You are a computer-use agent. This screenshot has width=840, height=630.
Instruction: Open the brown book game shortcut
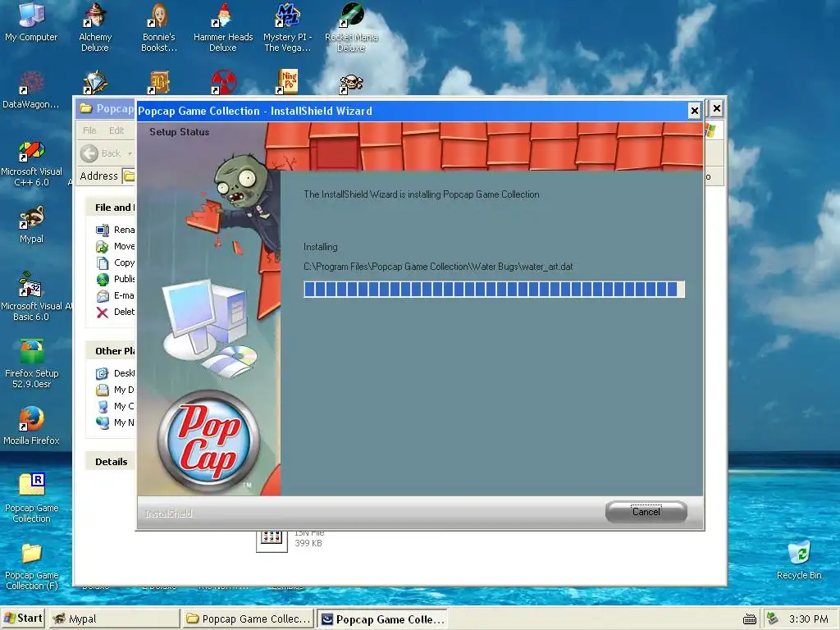pyautogui.click(x=159, y=82)
